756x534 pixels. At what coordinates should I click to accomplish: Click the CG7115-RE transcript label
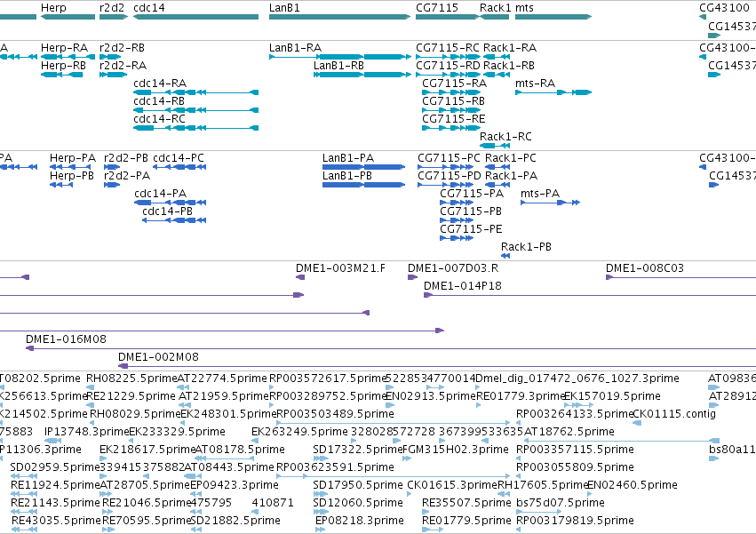(454, 119)
